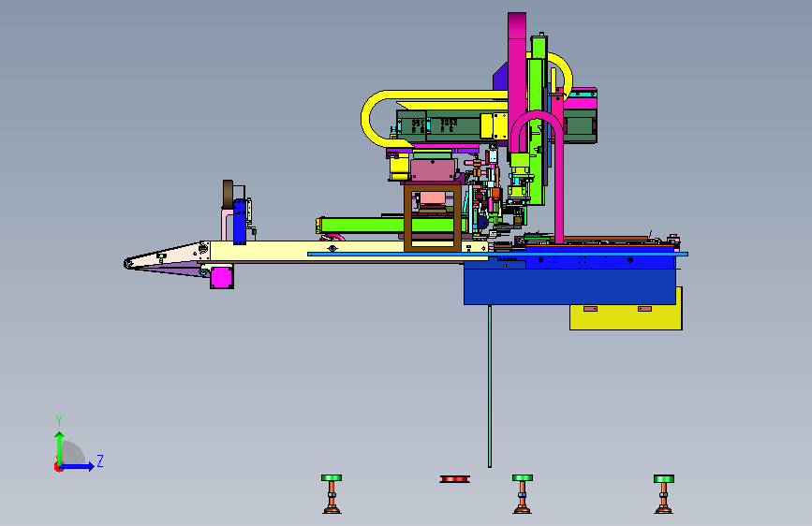
Task: Select the magenta arched tube
Action: pyautogui.click(x=537, y=176)
